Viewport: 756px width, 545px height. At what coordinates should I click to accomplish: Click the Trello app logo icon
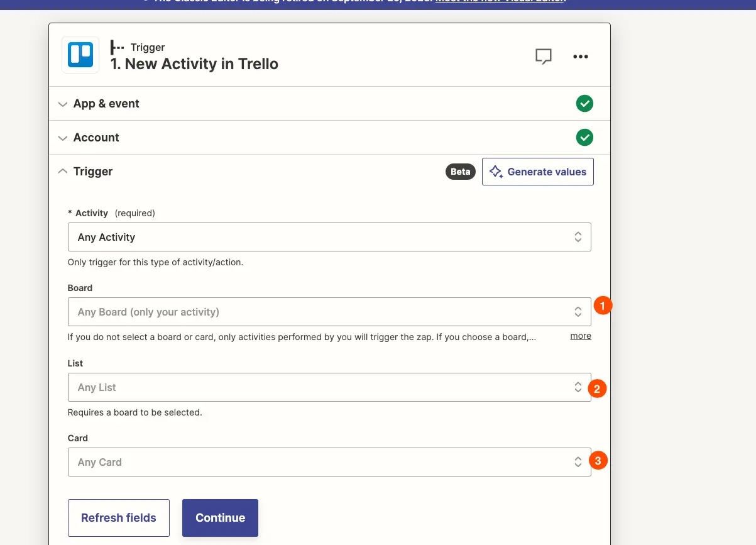click(x=80, y=55)
